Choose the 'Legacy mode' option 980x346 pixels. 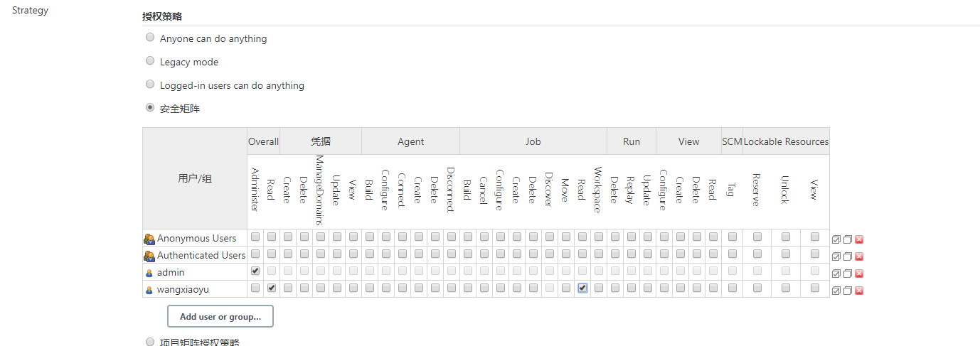point(150,61)
